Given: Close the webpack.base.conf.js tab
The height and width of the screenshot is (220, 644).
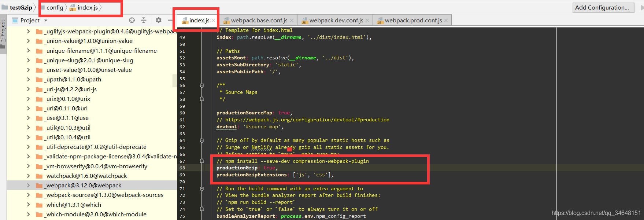Looking at the screenshot, I should 292,21.
